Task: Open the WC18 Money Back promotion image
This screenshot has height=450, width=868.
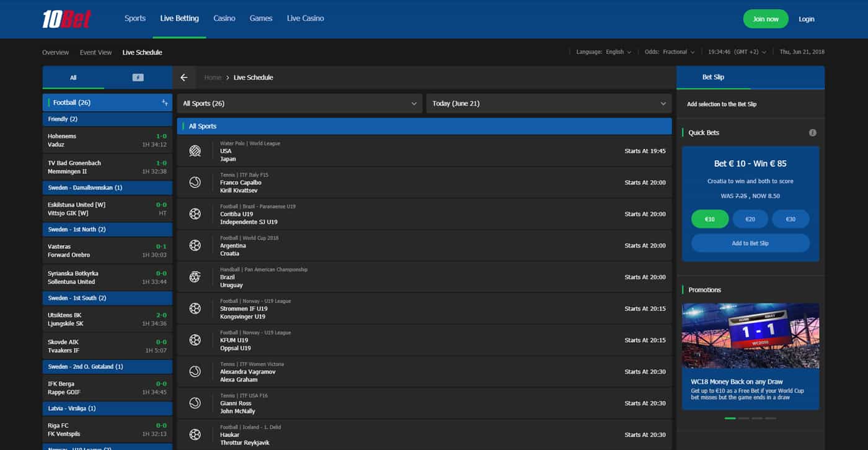Action: (x=750, y=336)
